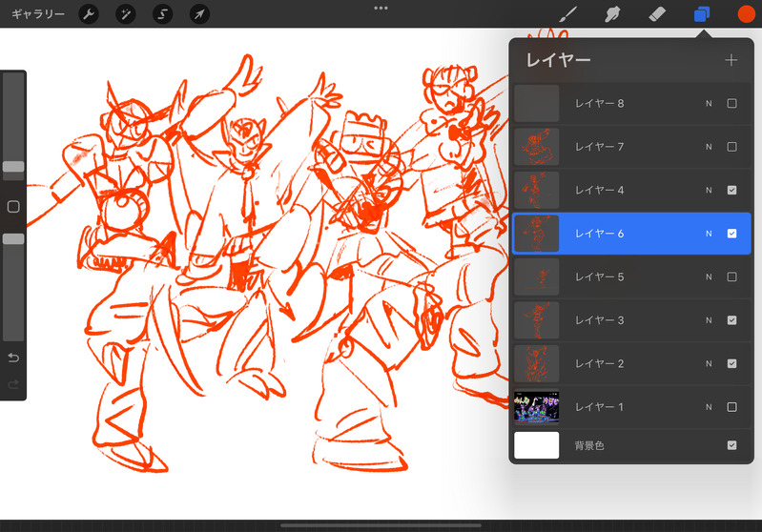Hide the 背景色 background color layer
Screen dimensions: 762x532
(x=731, y=445)
